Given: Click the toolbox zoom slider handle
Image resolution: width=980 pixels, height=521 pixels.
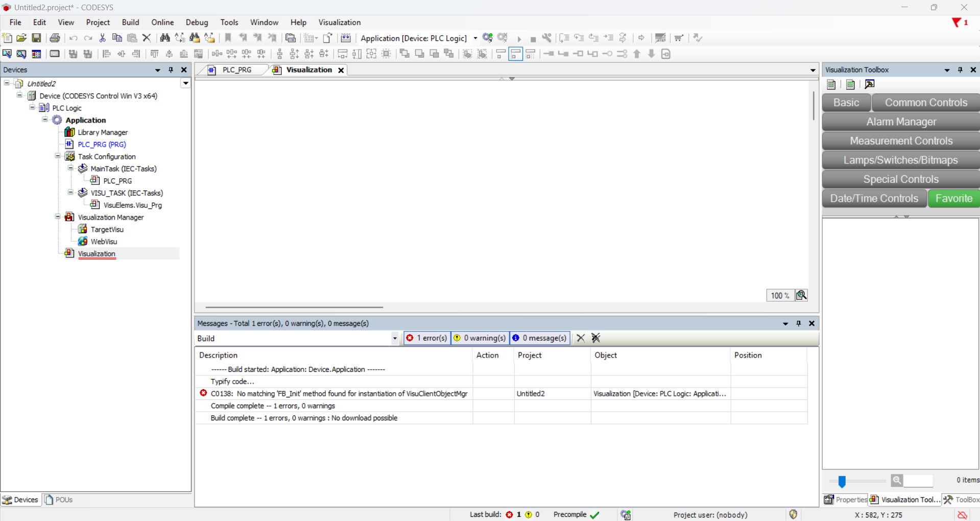Looking at the screenshot, I should coord(842,481).
